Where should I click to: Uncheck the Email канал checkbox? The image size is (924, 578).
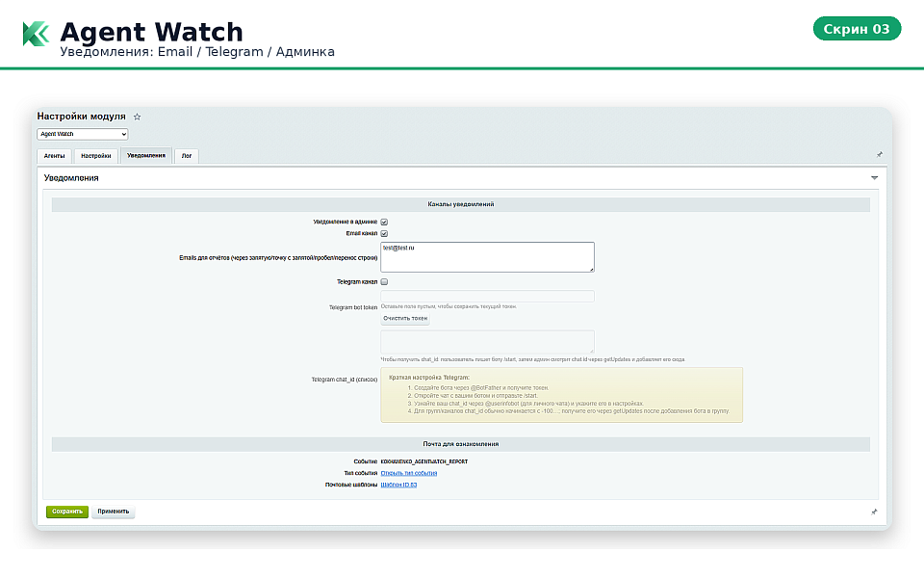(x=384, y=233)
